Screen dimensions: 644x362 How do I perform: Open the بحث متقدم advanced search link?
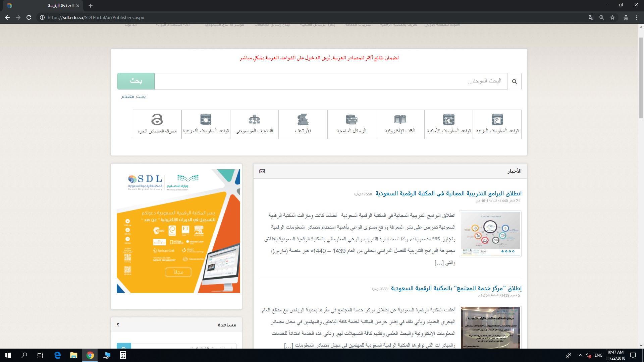tap(133, 97)
